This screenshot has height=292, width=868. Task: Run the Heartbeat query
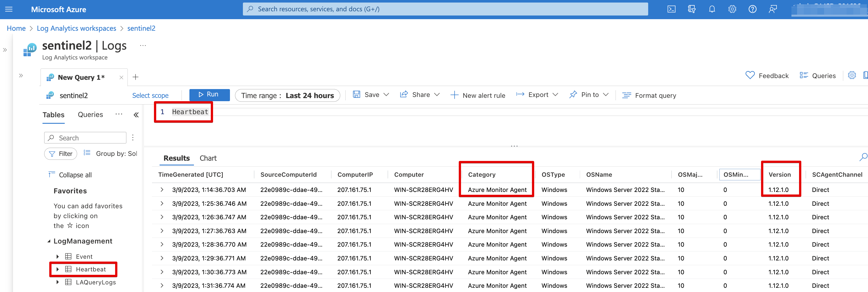click(x=209, y=95)
